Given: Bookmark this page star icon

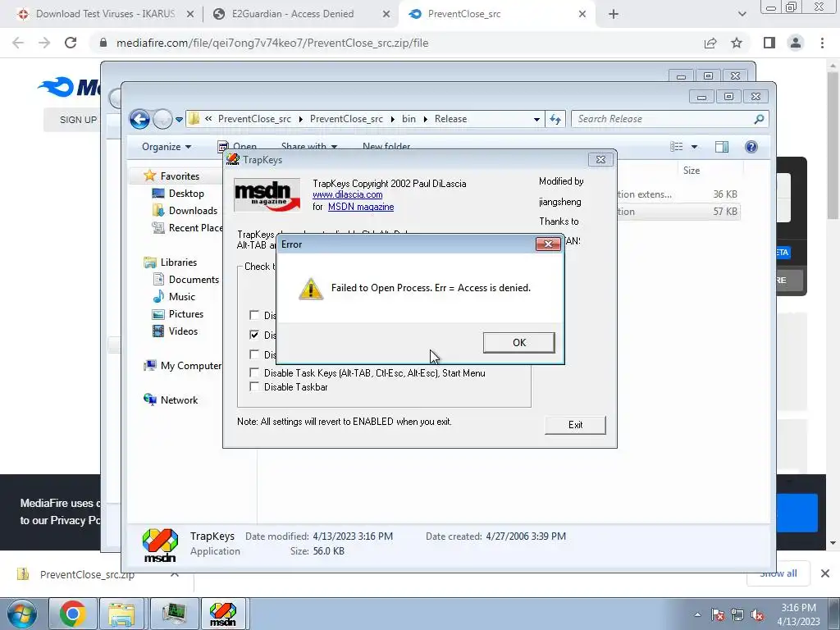Looking at the screenshot, I should click(x=737, y=43).
